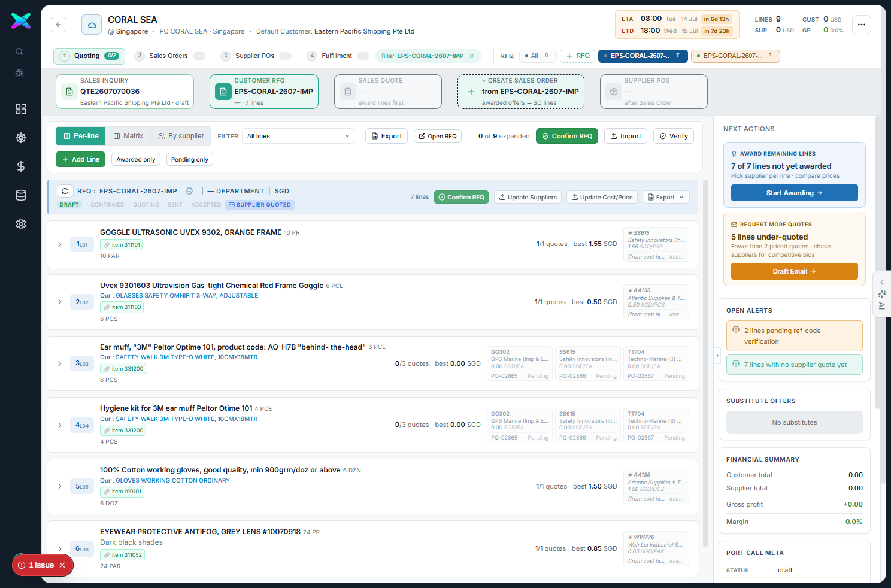891x588 pixels.
Task: Click the printer icon in RFQ header
Action: [189, 191]
